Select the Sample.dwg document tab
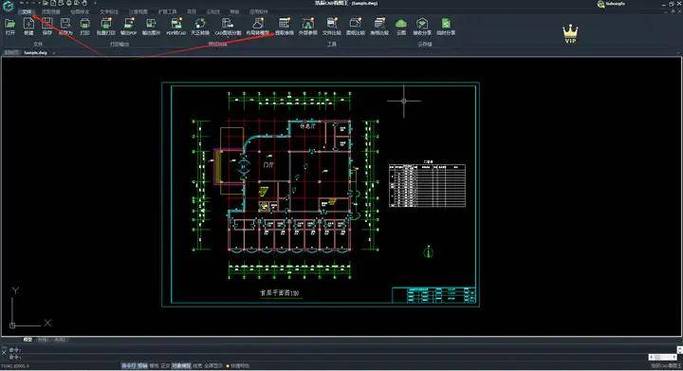The height and width of the screenshot is (371, 683). click(x=36, y=53)
